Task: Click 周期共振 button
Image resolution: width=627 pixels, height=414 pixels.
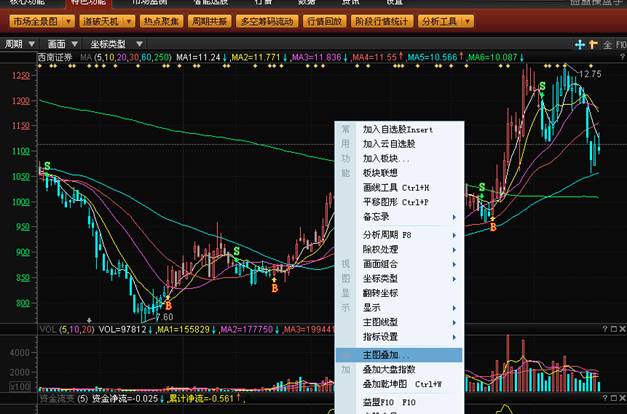Action: [209, 22]
